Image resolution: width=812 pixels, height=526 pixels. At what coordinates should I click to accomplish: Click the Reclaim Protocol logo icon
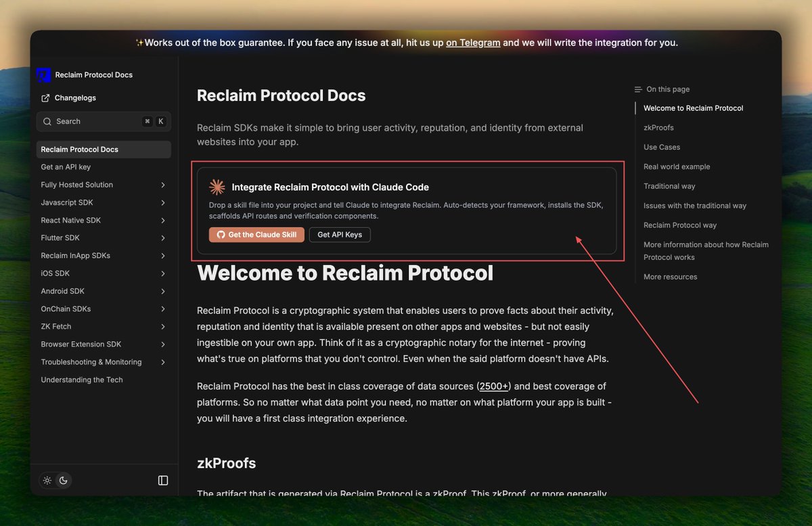click(43, 74)
